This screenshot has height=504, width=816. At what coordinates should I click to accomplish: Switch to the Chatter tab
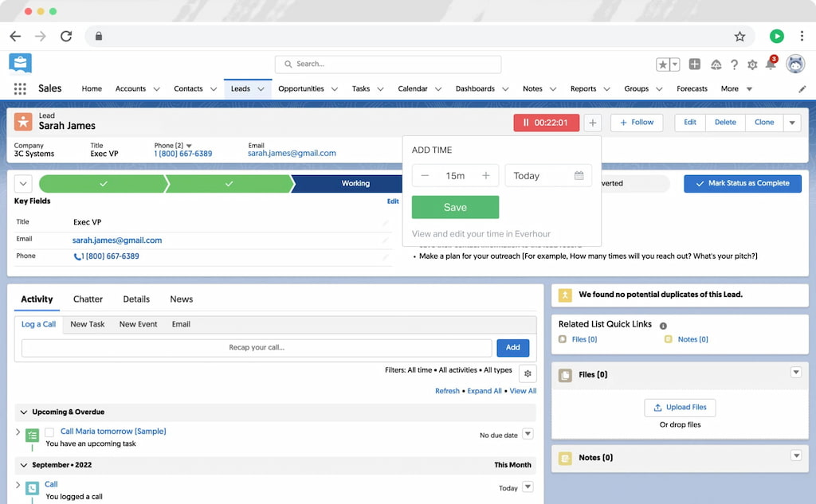[88, 299]
